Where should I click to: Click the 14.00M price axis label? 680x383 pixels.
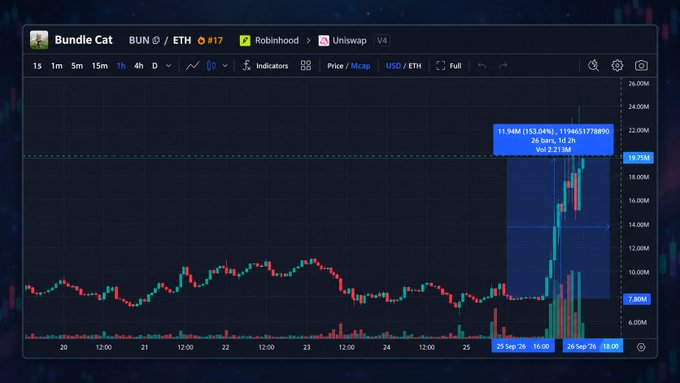[x=638, y=225]
